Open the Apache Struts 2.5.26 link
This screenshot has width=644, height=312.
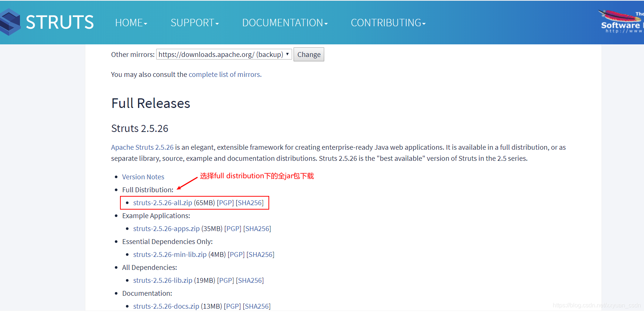(x=142, y=147)
